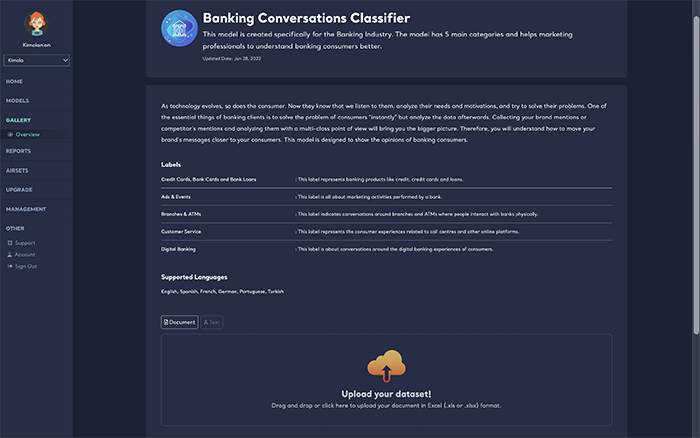
Task: Expand the Airsets menu
Action: [19, 170]
